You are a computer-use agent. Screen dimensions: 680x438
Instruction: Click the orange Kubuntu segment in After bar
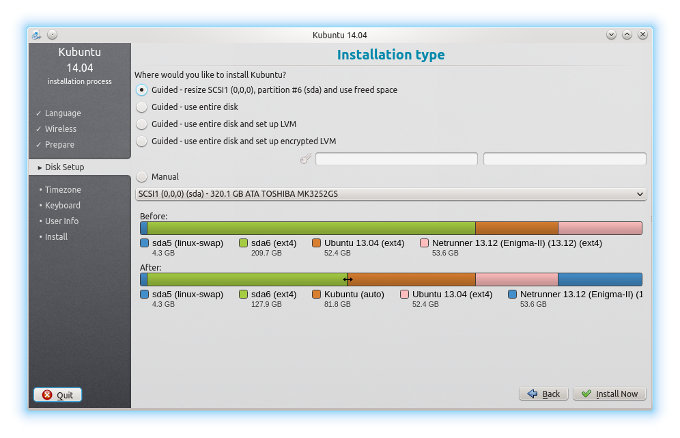412,279
